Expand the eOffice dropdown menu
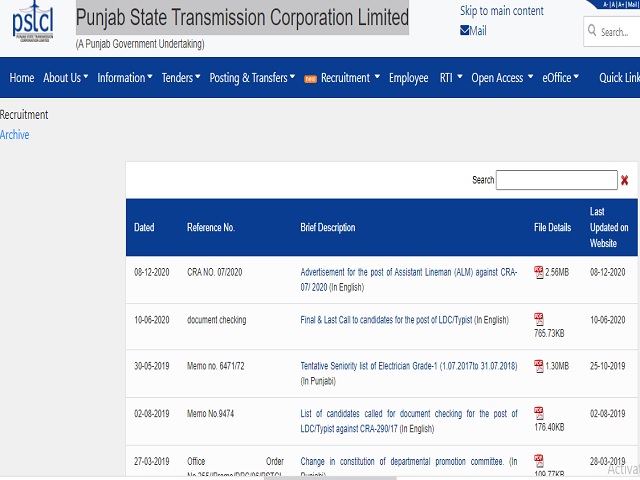This screenshot has width=640, height=480. 560,78
